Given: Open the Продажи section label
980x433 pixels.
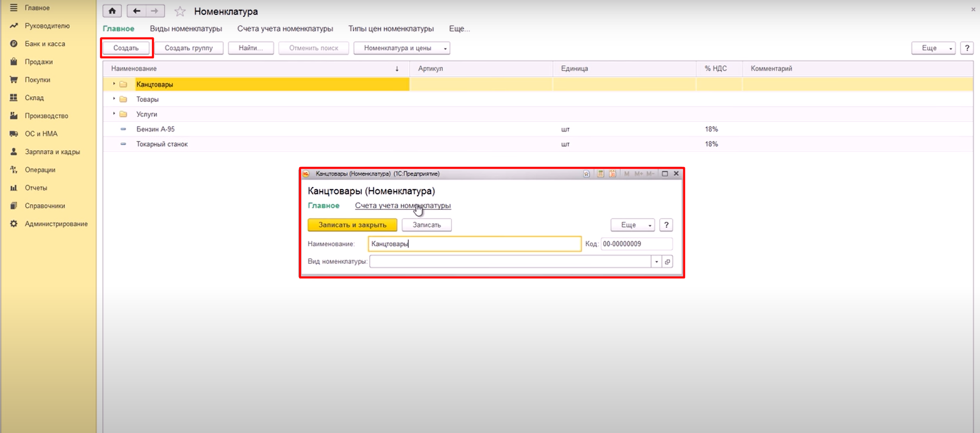Looking at the screenshot, I should click(x=39, y=62).
